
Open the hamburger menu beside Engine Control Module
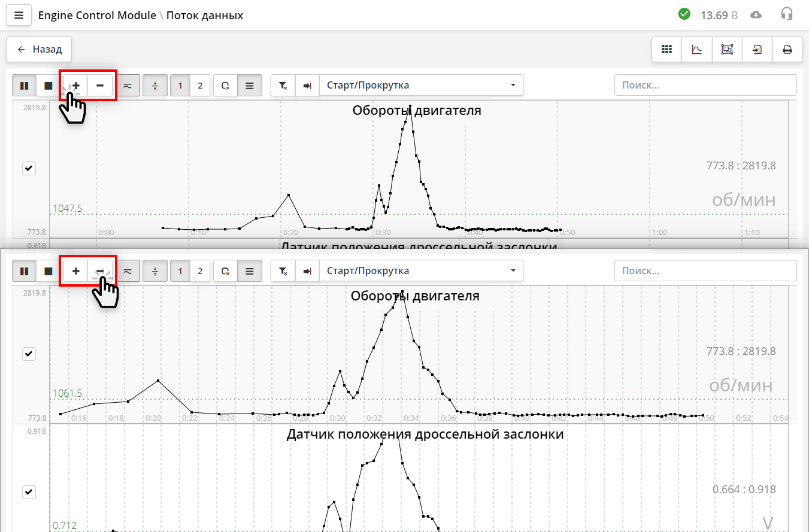coord(19,15)
